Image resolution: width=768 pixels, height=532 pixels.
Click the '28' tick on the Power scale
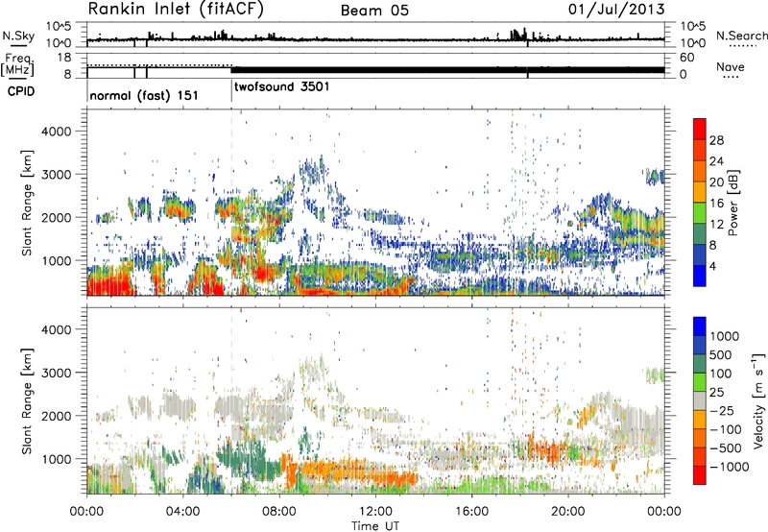(716, 140)
